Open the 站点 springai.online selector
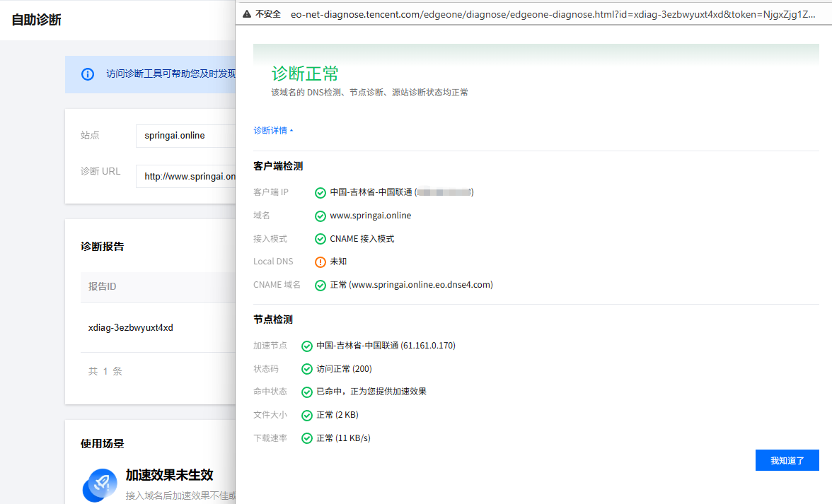832x504 pixels. [185, 136]
